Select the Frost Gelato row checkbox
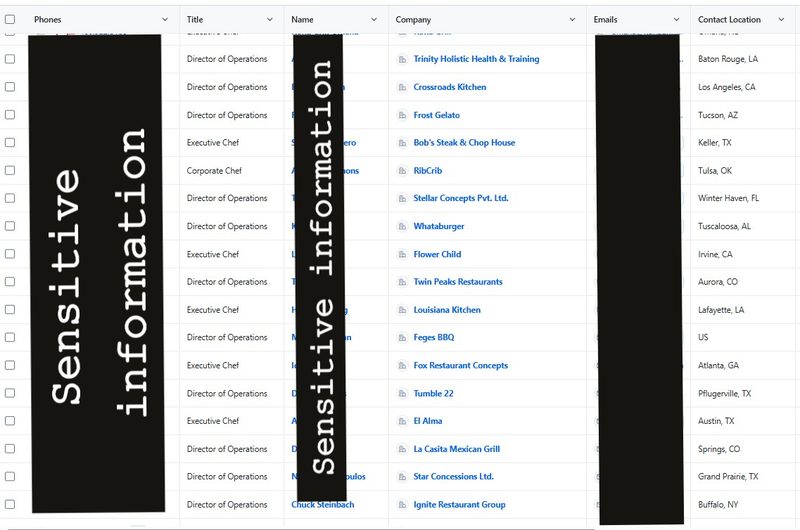800x530 pixels. click(10, 115)
